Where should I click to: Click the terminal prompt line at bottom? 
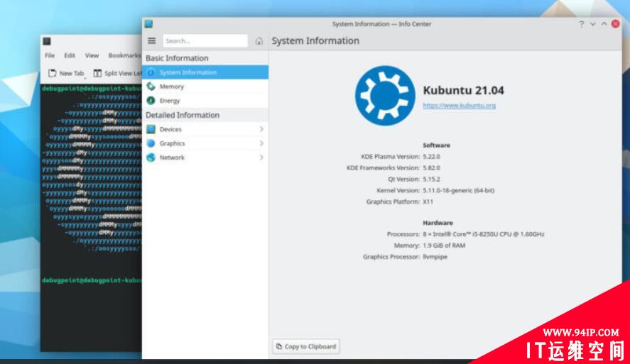click(x=92, y=280)
